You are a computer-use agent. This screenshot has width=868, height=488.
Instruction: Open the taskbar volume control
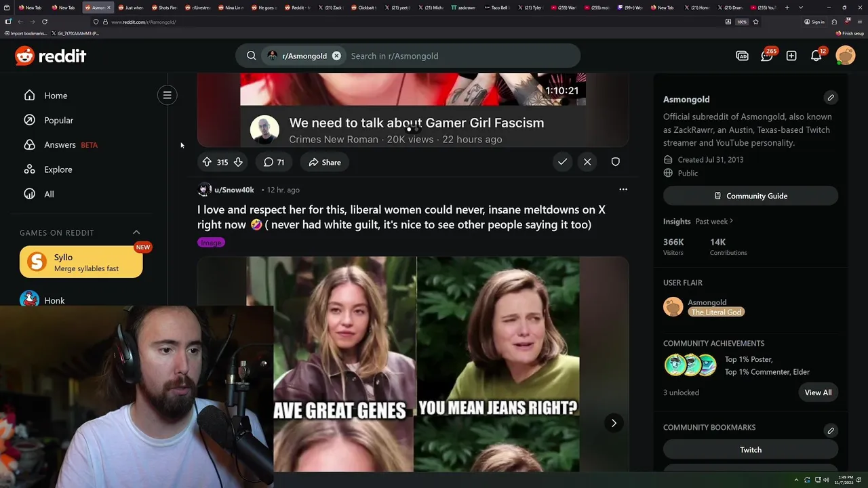[826, 480]
